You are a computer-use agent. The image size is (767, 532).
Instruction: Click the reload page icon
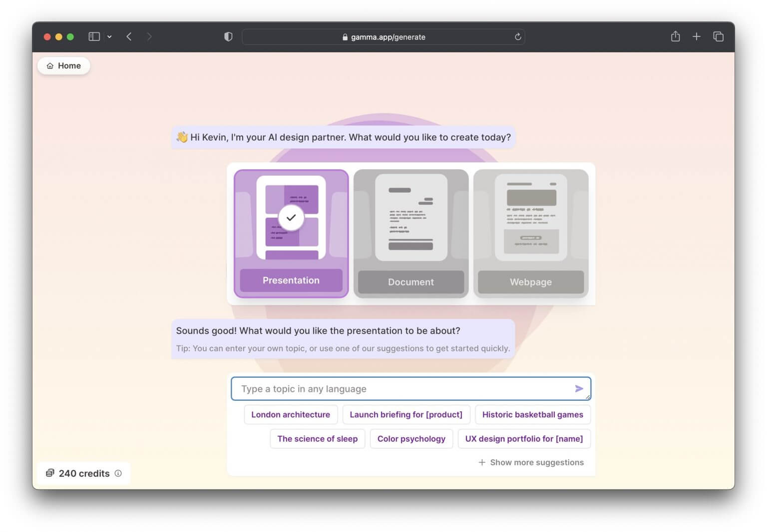pos(518,36)
